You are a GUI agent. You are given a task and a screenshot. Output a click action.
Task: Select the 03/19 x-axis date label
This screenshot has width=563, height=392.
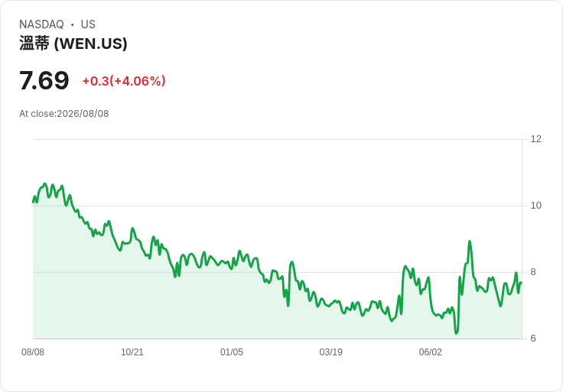[330, 352]
